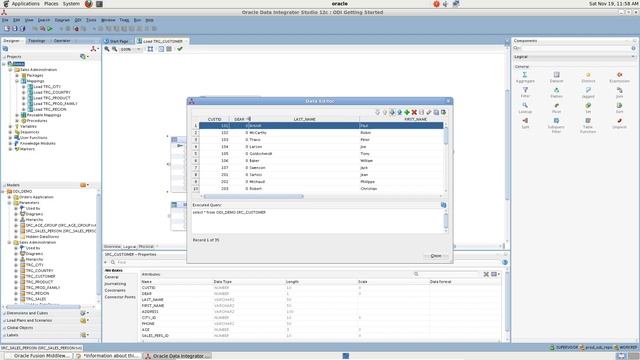Select the Distinct component in the palette
640x360 pixels.
588,77
